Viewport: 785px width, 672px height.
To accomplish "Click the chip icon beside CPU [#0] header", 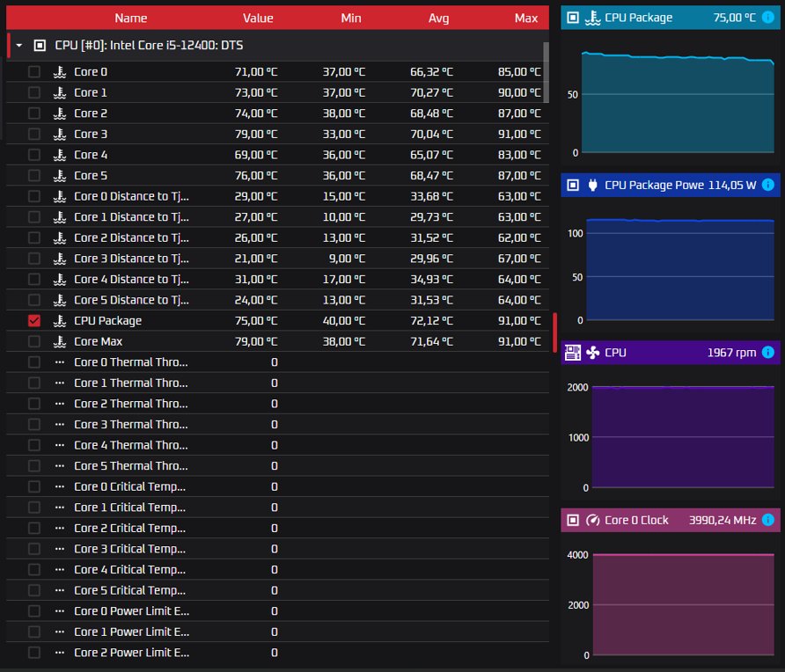I will tap(40, 46).
